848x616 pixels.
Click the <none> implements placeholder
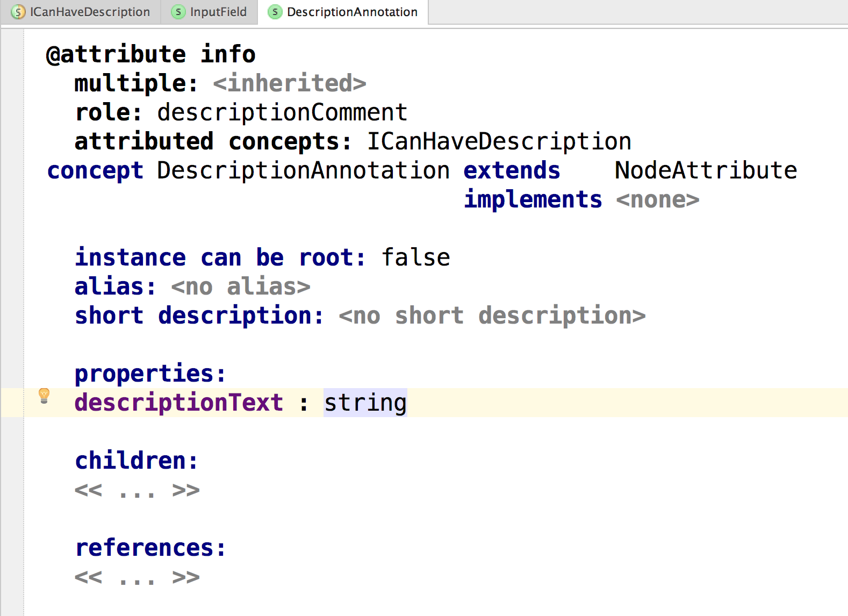coord(657,199)
